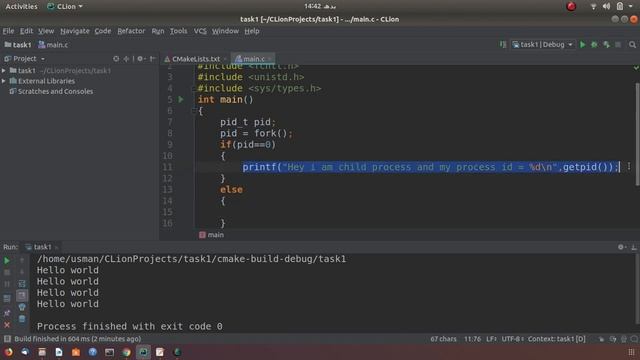640x360 pixels.
Task: Open Search Everywhere magnifier icon
Action: pos(632,44)
